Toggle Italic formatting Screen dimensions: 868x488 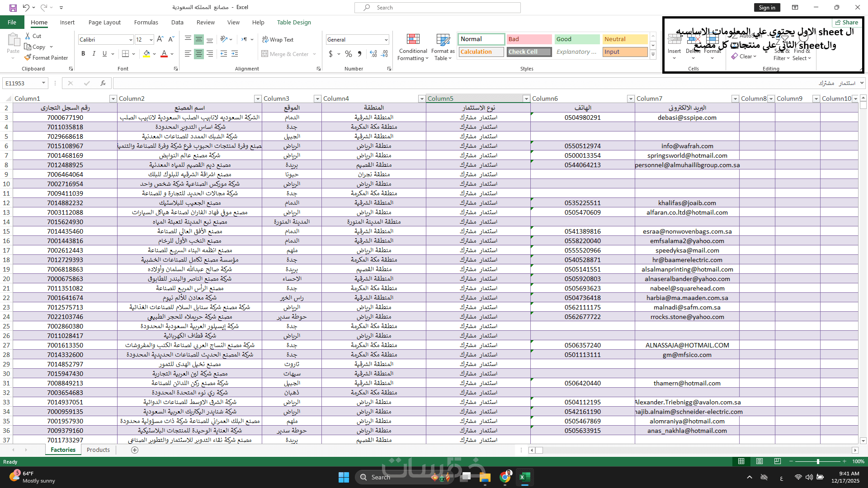point(94,54)
